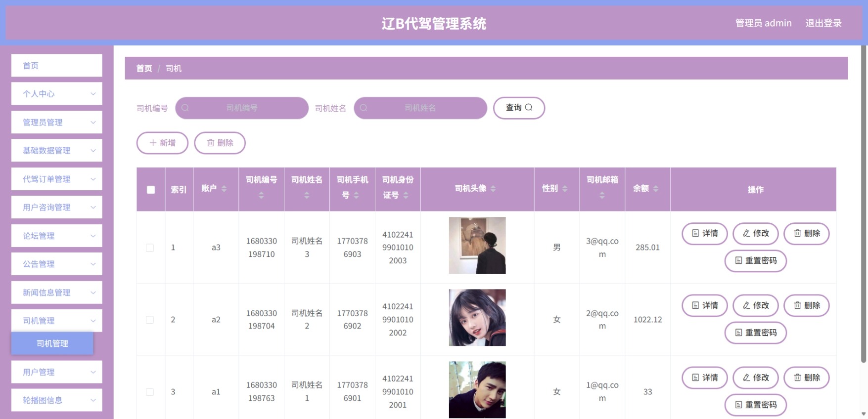Open avatar photo of driver a1
Viewport: 868px width, 419px height.
(x=477, y=390)
